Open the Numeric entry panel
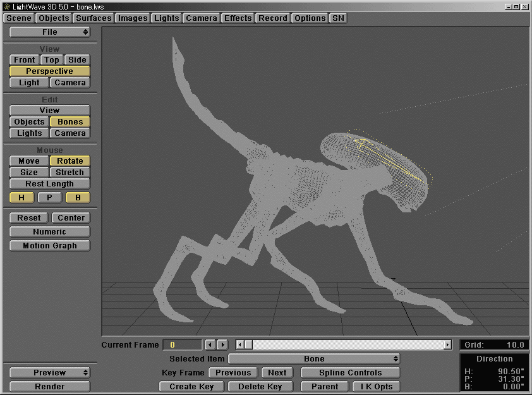 pyautogui.click(x=49, y=231)
